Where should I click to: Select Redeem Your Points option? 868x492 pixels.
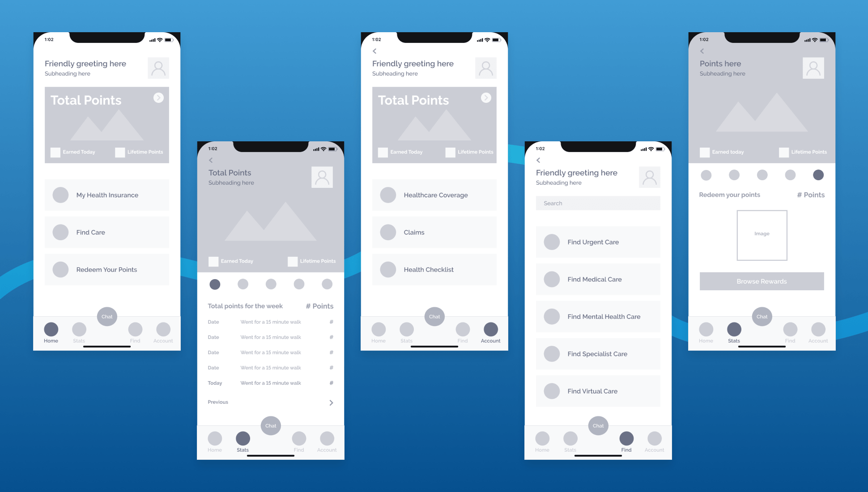107,269
